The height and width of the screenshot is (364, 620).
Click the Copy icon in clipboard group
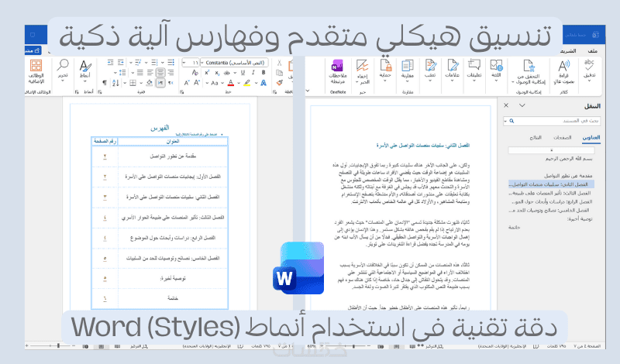pos(280,73)
